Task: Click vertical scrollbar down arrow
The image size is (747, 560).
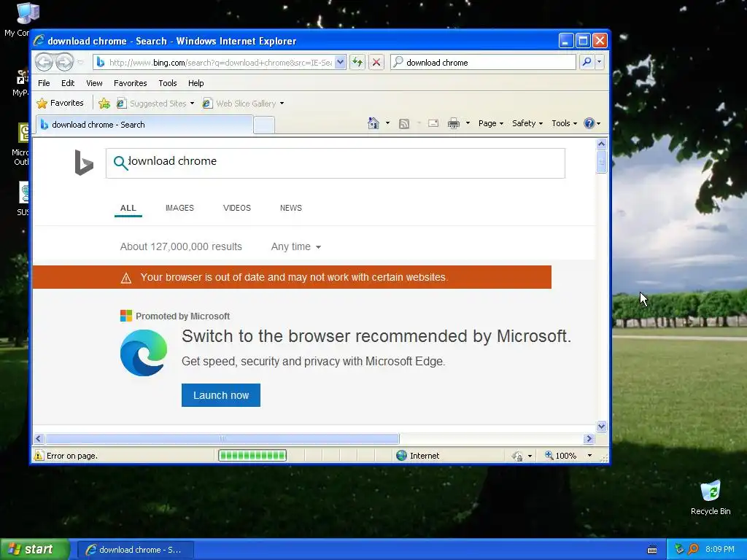Action: pos(601,426)
